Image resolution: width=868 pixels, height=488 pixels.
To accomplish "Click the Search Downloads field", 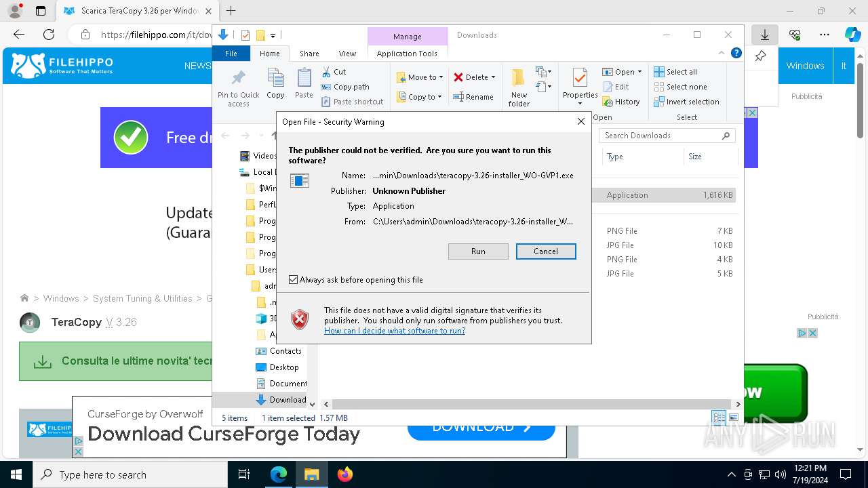I will click(667, 136).
